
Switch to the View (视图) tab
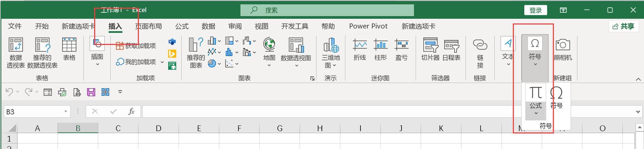[262, 26]
